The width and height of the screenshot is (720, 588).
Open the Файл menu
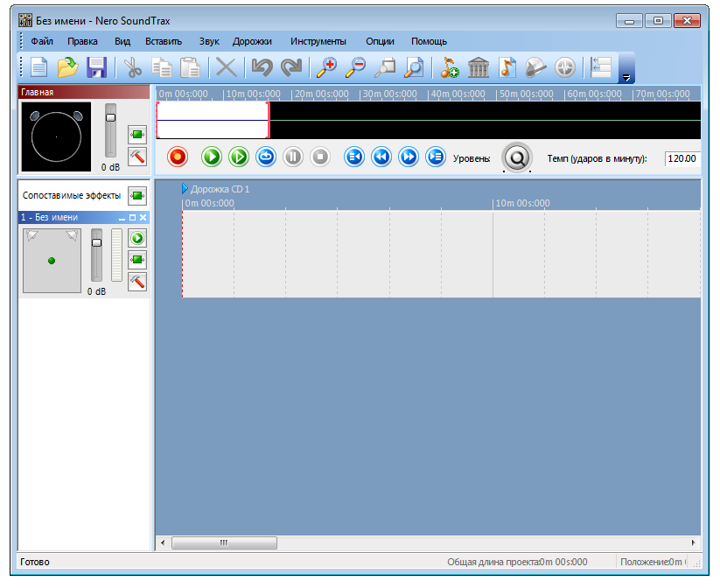tap(42, 41)
